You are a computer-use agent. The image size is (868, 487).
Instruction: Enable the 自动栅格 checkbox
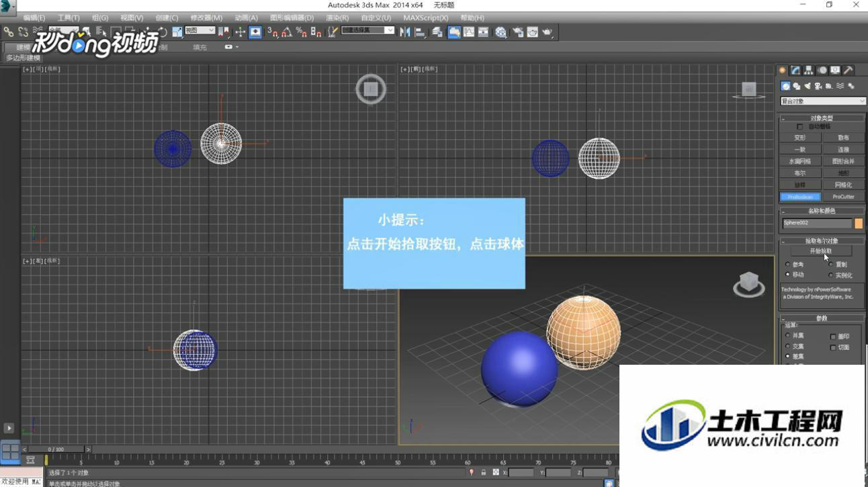(x=799, y=126)
